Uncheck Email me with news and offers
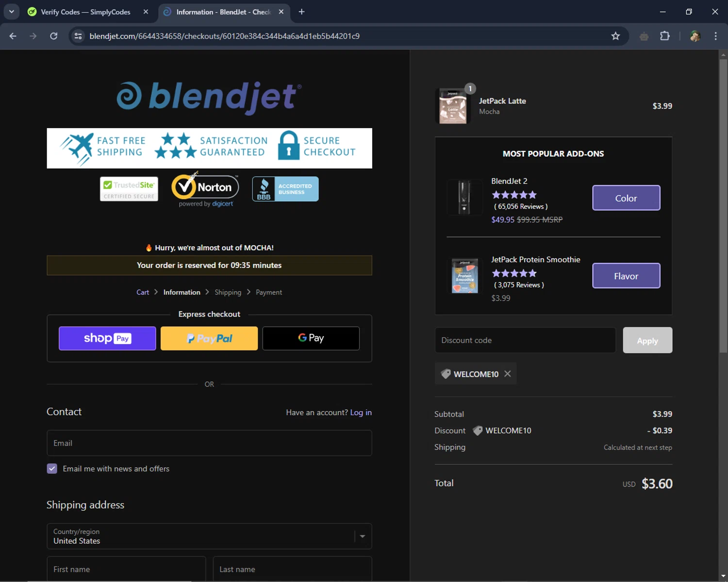 click(52, 469)
